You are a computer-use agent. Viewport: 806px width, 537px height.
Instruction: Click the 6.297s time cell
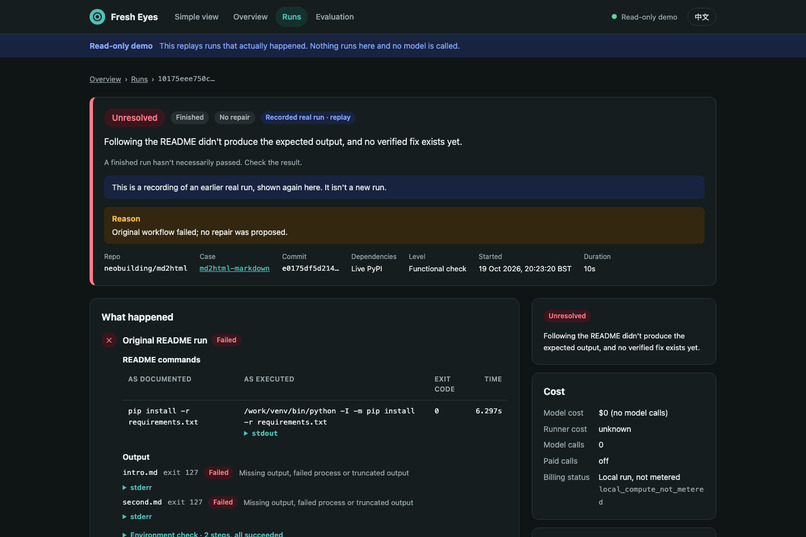(x=488, y=411)
